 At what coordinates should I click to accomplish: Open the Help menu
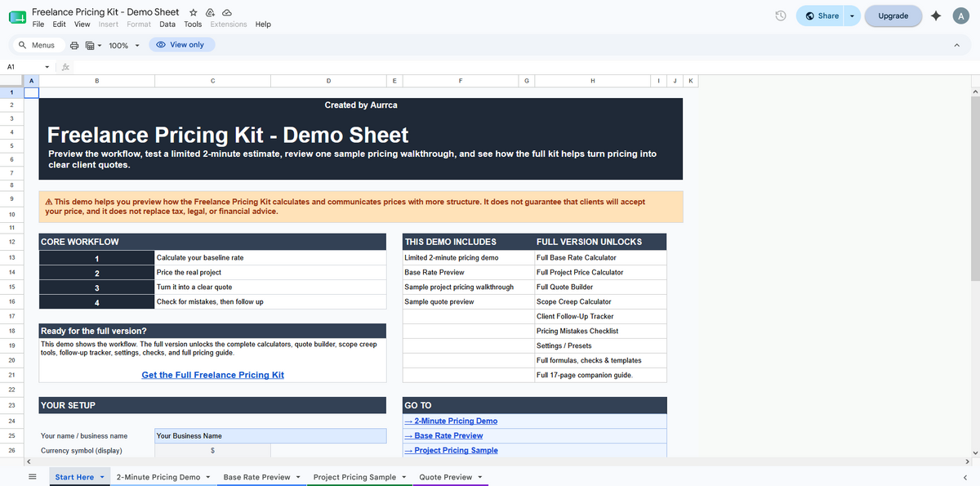[x=263, y=25]
